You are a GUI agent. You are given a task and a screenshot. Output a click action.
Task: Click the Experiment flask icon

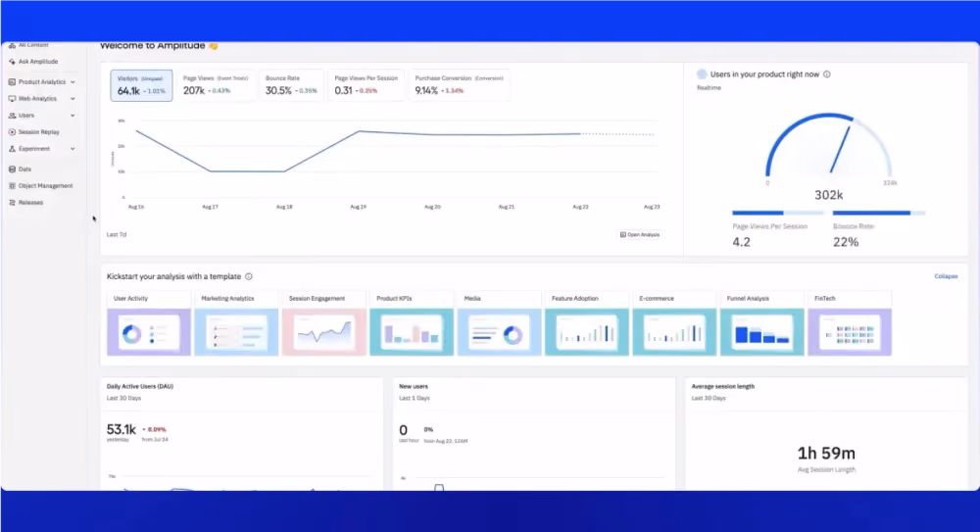click(x=12, y=149)
